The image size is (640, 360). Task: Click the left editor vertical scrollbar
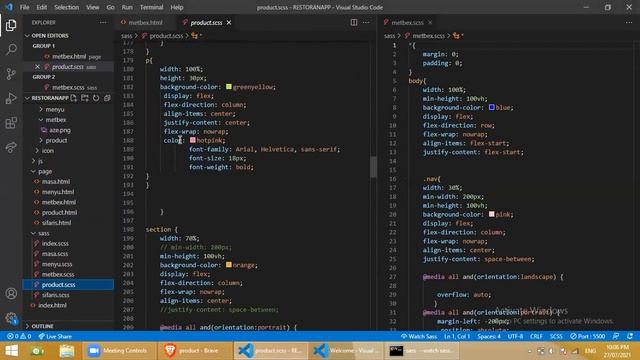373,167
